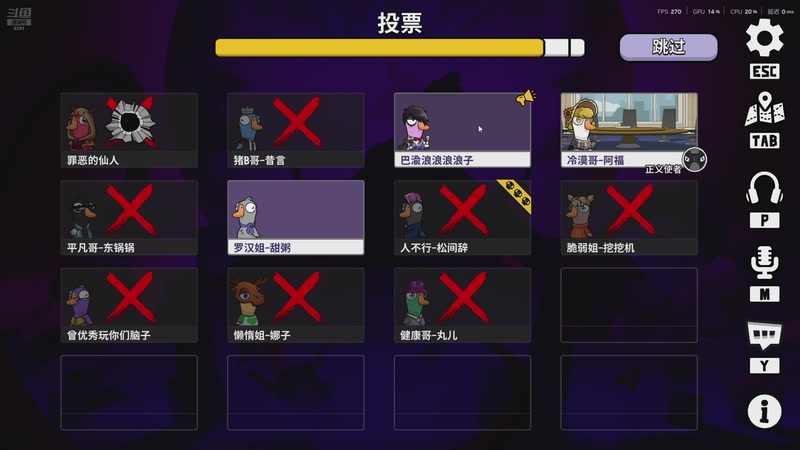Select the 冷漠哥-阿福 player card

[x=629, y=130]
